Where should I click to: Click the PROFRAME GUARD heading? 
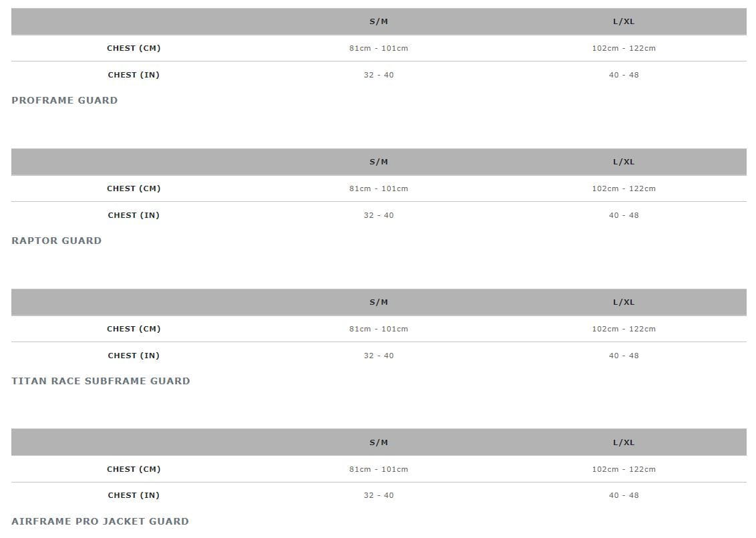tap(65, 100)
